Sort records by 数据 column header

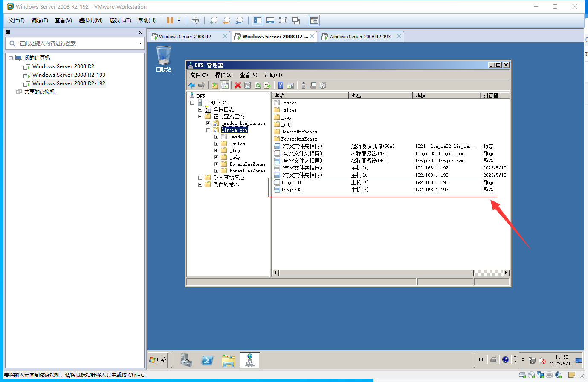447,96
